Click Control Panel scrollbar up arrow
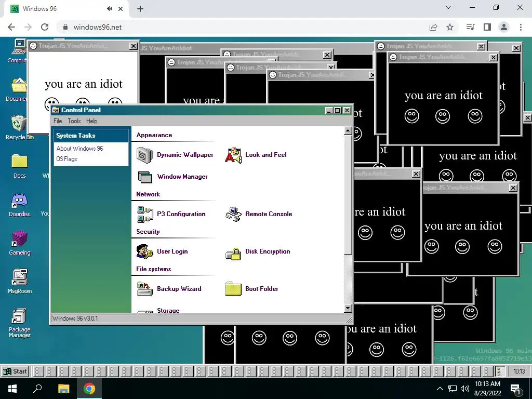 tap(348, 131)
